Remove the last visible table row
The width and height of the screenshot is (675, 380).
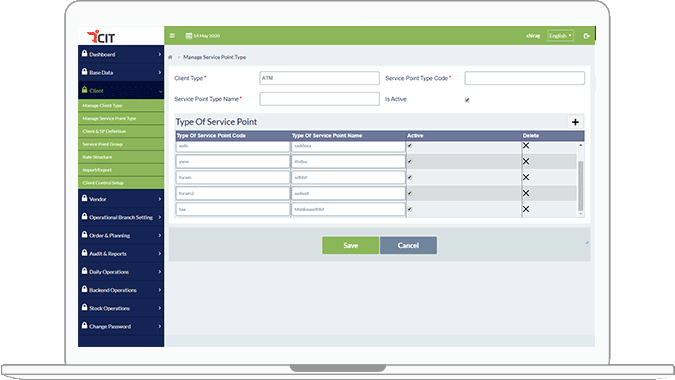coord(526,209)
